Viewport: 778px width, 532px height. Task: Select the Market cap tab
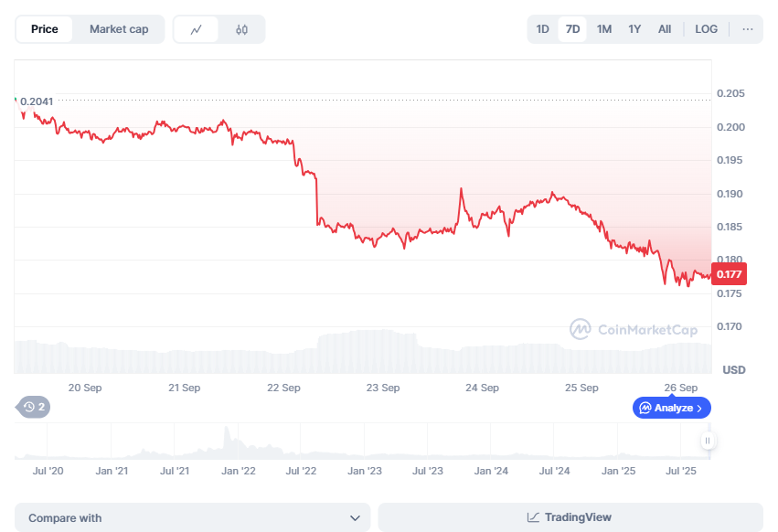pos(119,29)
